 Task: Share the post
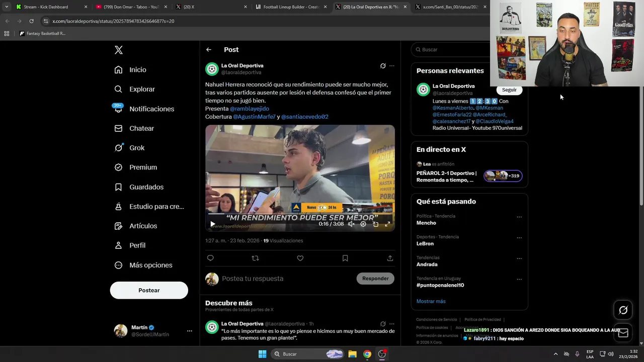[x=390, y=258]
